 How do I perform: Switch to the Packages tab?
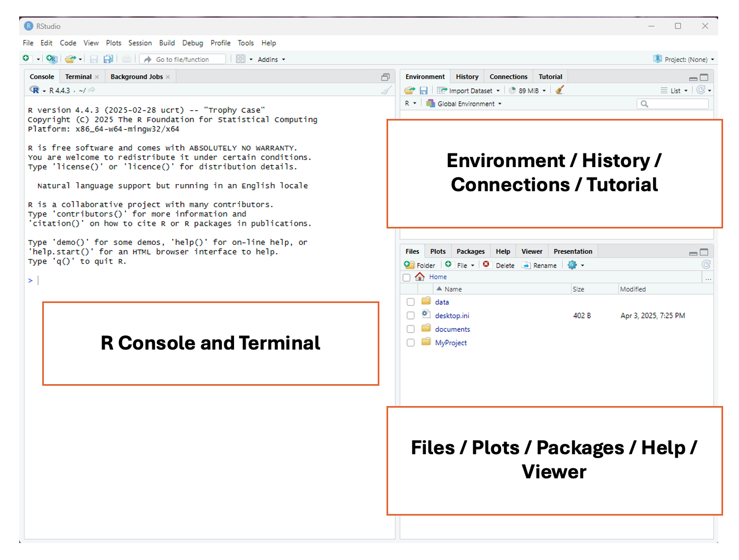(470, 252)
